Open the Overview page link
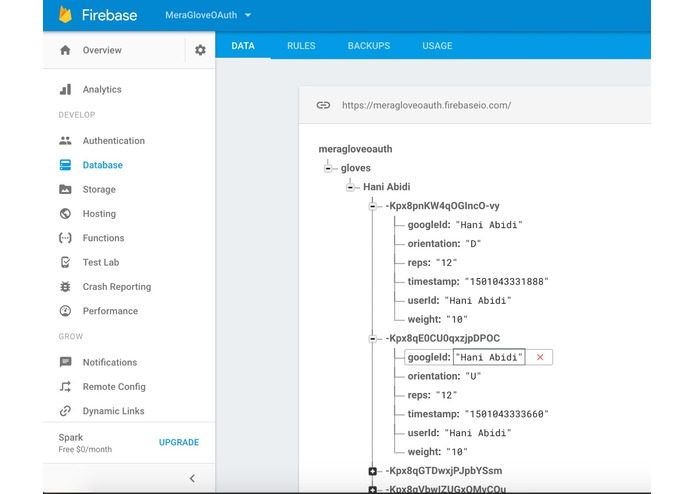This screenshot has height=494, width=695. [102, 50]
